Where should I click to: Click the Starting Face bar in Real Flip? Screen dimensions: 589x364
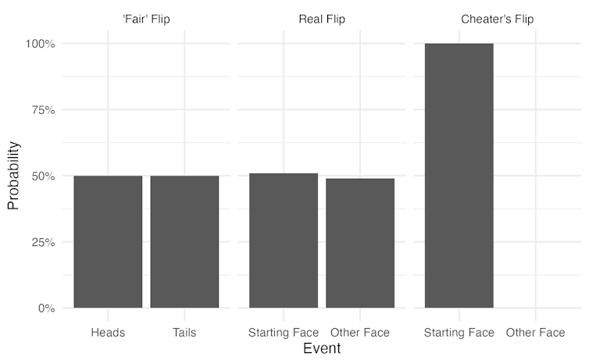[x=284, y=241]
